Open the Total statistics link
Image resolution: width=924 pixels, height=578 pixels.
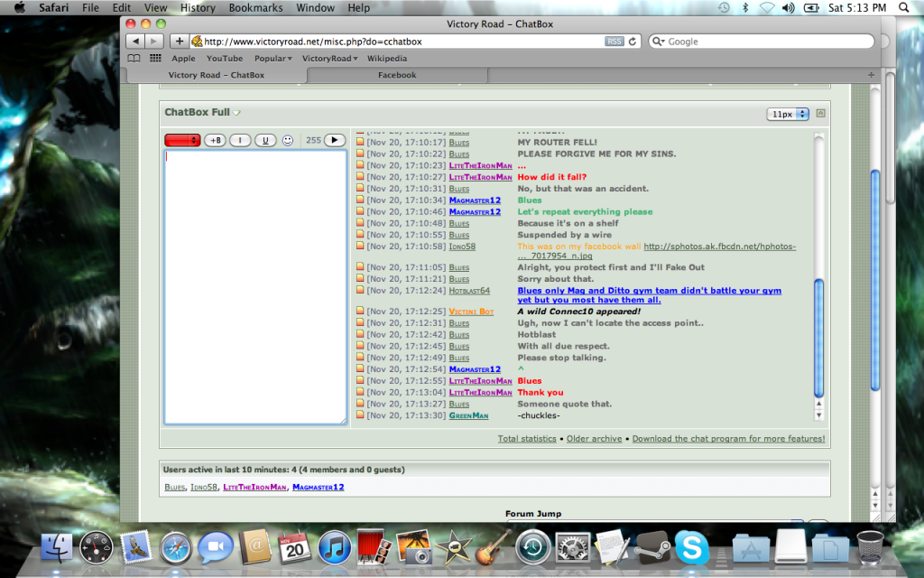point(527,439)
